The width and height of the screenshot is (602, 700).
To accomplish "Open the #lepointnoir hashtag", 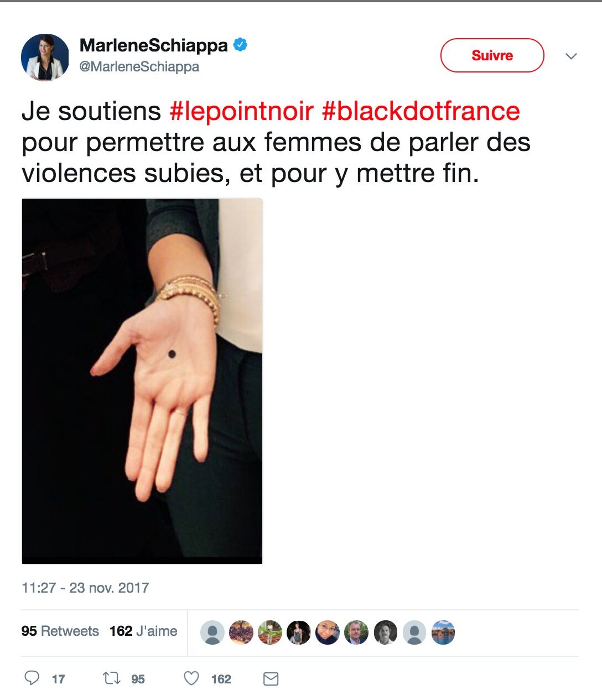I will (241, 111).
